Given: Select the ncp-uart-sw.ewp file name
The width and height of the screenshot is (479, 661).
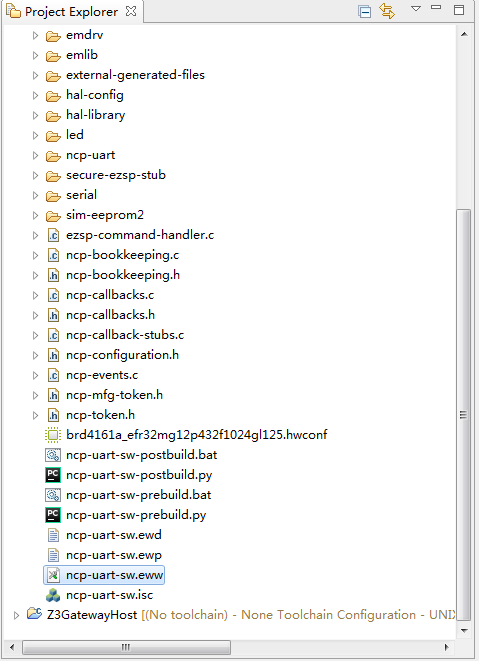Looking at the screenshot, I should (114, 555).
